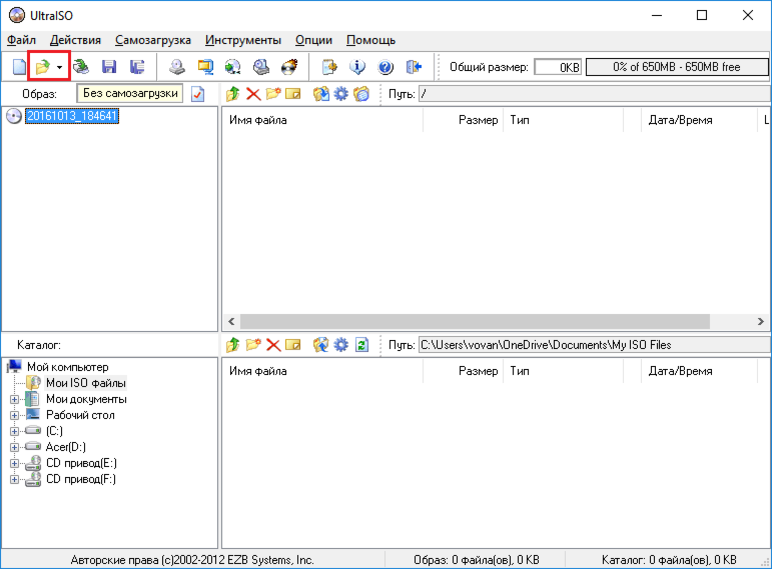Open the dropdown arrow beside the Open icon

pos(60,67)
